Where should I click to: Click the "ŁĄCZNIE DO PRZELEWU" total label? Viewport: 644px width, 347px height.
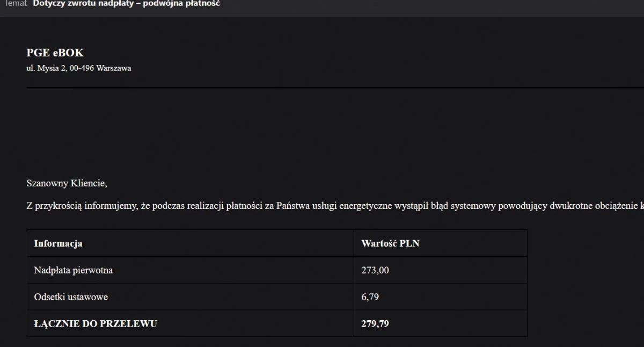(96, 323)
